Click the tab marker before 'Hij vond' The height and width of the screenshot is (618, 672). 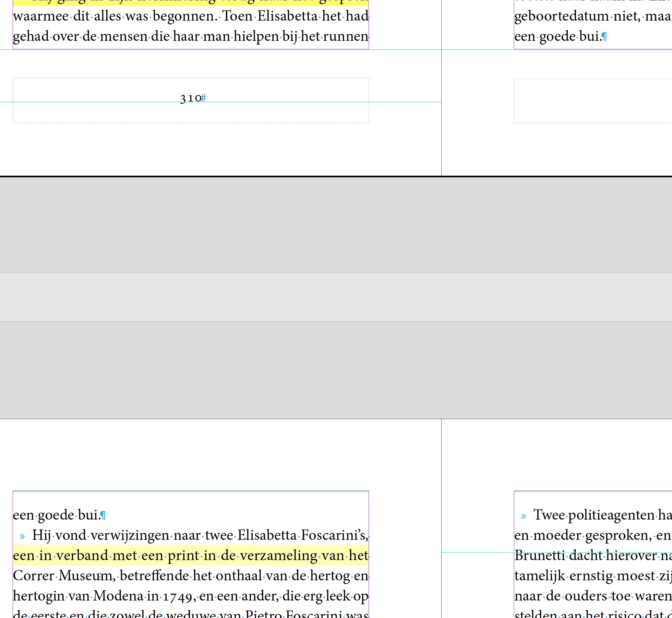23,536
